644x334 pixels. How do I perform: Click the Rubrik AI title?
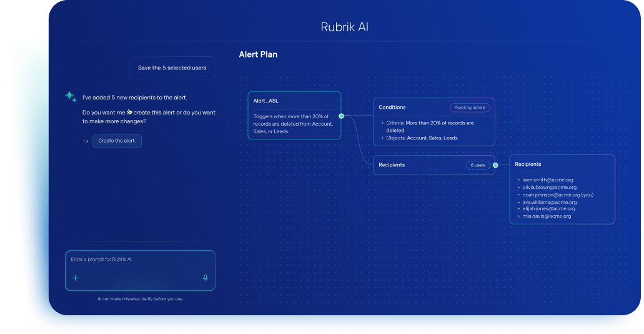344,27
